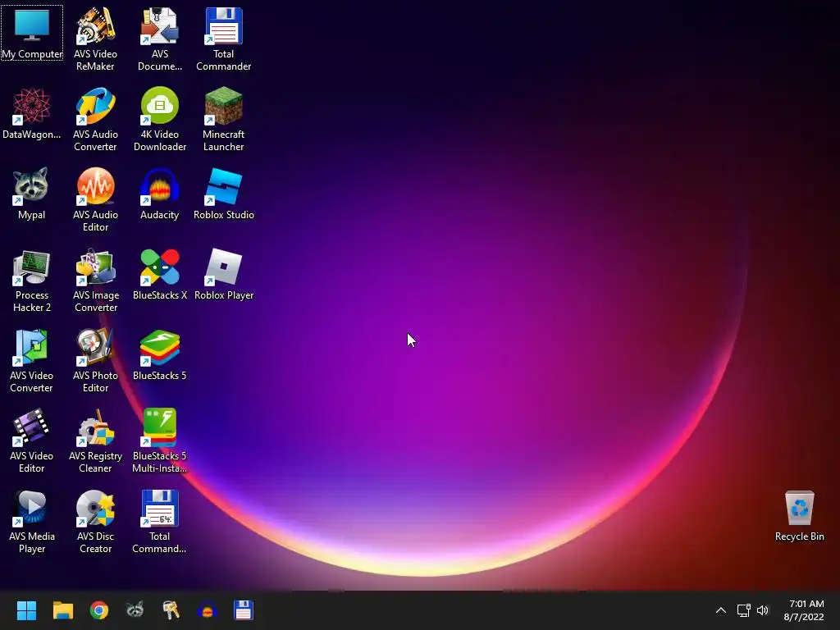Launch Google Chrome from the taskbar
840x630 pixels.
click(x=98, y=610)
